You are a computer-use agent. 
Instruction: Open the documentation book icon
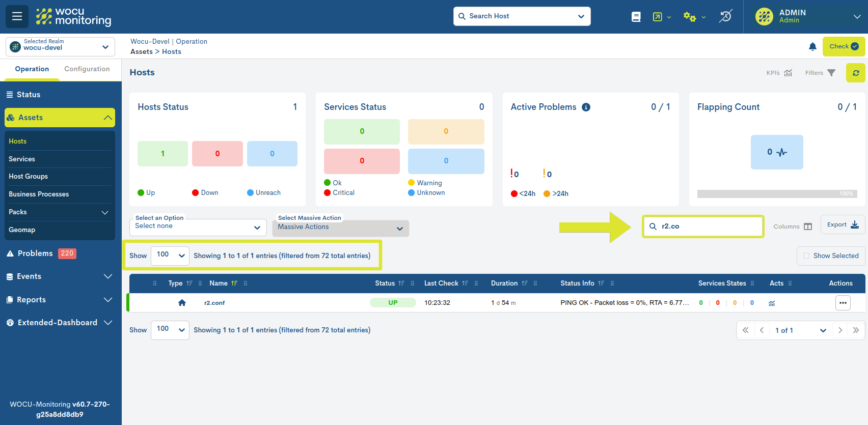(x=636, y=17)
